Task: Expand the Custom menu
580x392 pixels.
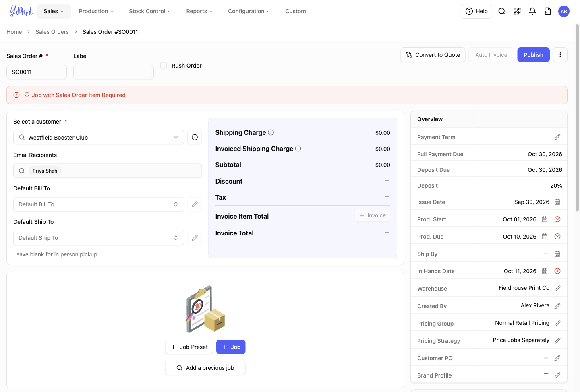Action: pyautogui.click(x=298, y=11)
